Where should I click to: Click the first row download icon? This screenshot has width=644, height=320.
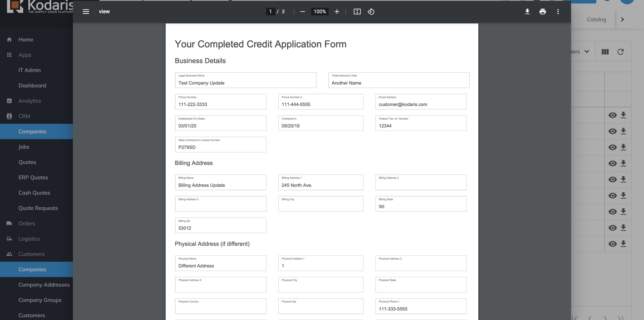tap(623, 115)
